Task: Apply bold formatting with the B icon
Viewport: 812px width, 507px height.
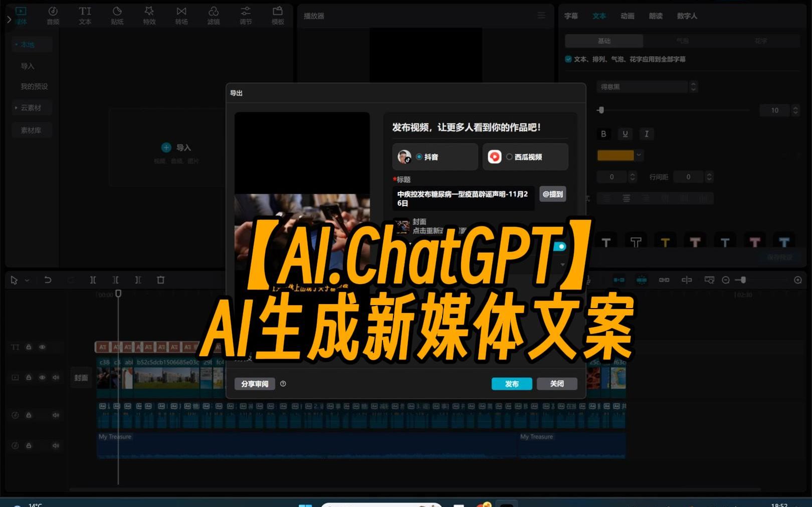Action: point(603,134)
